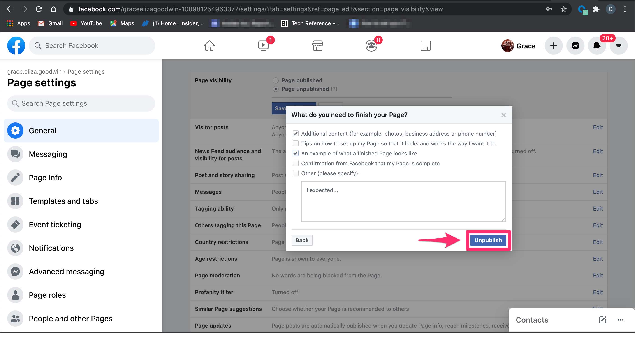Open the Watch video section

263,46
